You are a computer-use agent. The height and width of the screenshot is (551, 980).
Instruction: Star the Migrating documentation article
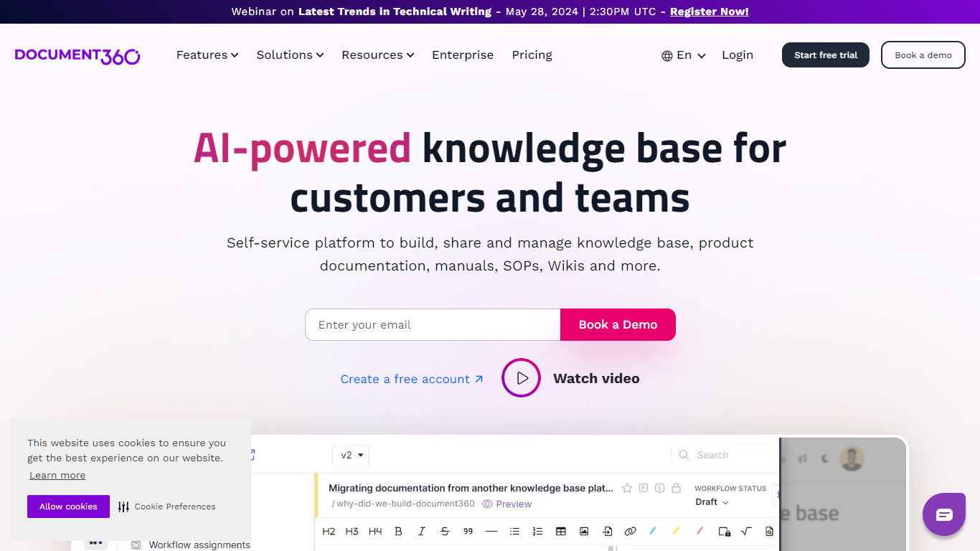point(627,488)
